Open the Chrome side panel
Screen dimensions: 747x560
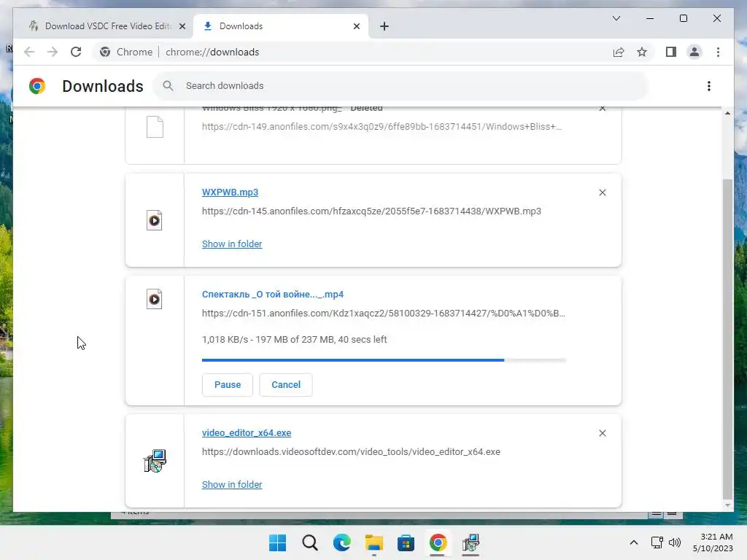coord(671,52)
